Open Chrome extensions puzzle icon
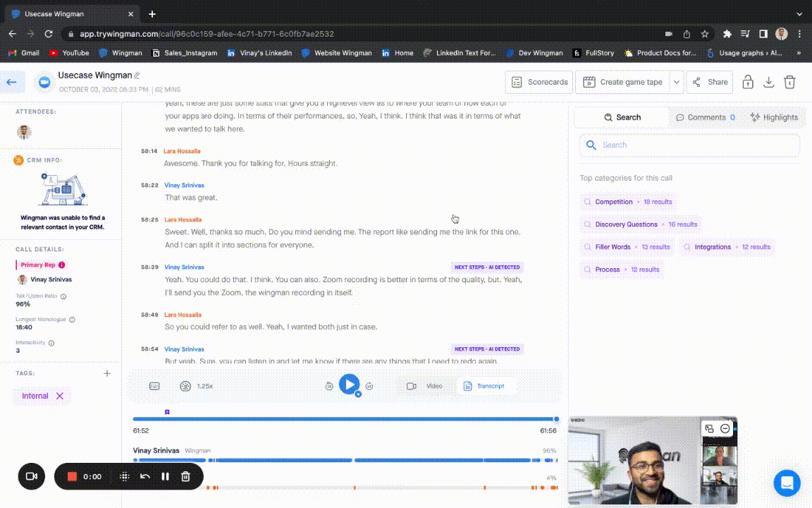This screenshot has width=812, height=508. (727, 34)
